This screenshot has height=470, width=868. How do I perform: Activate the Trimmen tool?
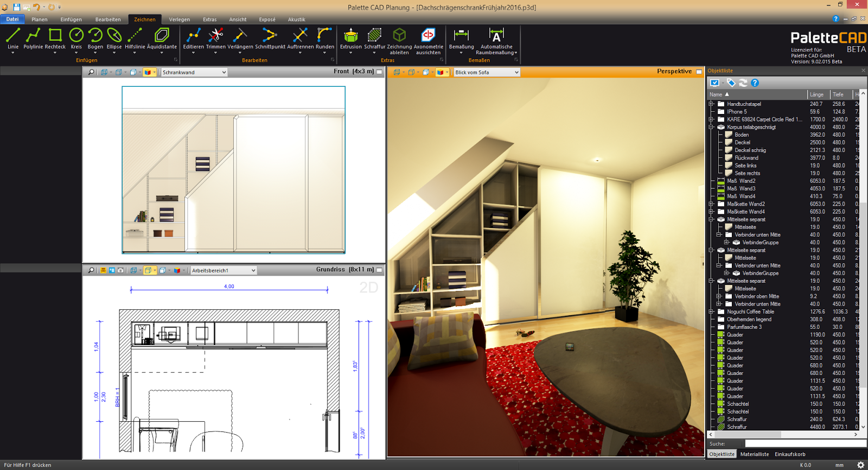[215, 40]
